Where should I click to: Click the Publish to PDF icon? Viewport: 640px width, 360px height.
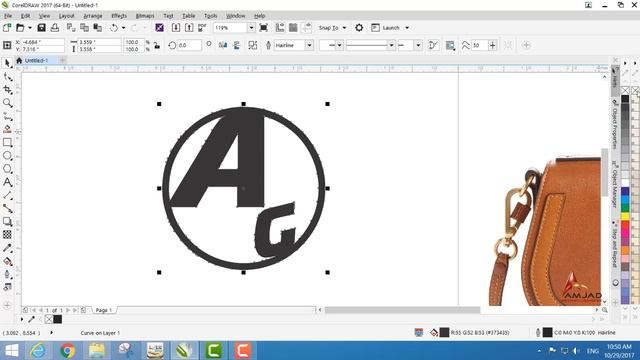(x=202, y=28)
